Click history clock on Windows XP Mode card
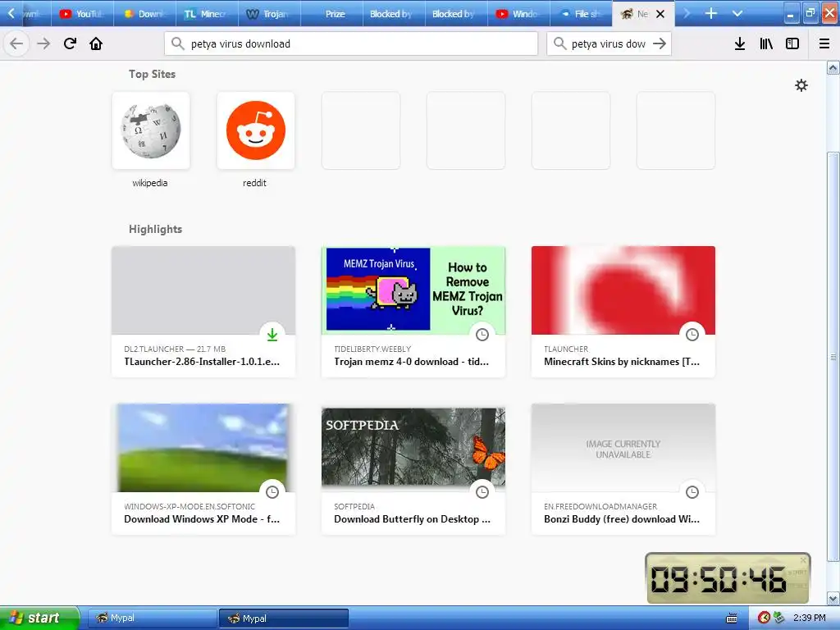Viewport: 840px width, 630px height. point(272,492)
